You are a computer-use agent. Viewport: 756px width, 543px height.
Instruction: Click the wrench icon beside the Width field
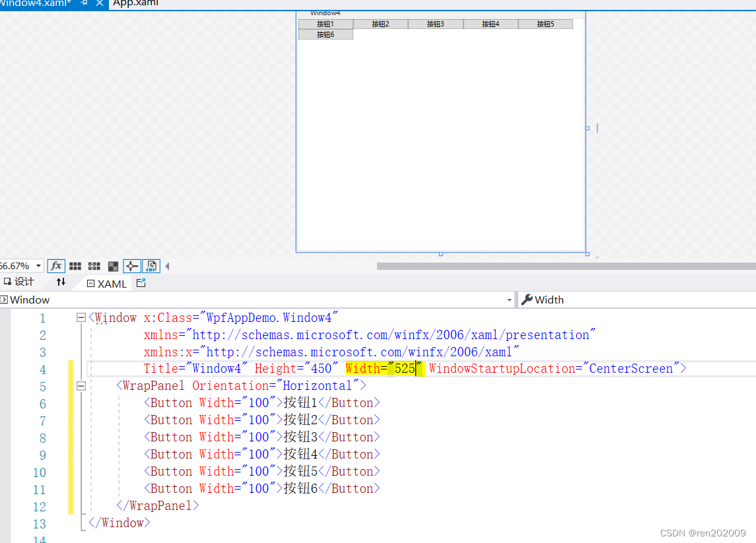coord(526,300)
